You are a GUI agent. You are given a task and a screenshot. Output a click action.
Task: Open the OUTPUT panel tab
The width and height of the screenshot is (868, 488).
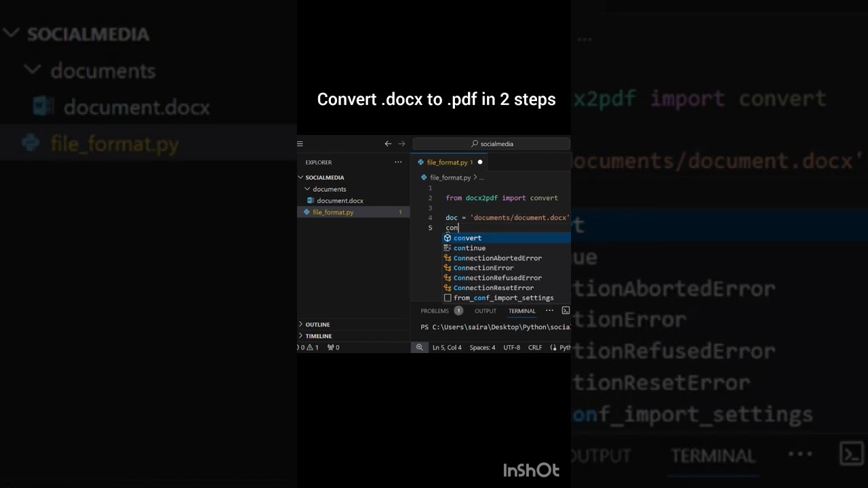[x=486, y=310]
